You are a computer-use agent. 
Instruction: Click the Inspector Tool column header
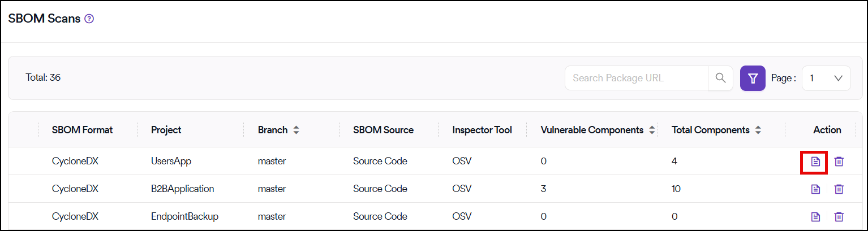[482, 130]
